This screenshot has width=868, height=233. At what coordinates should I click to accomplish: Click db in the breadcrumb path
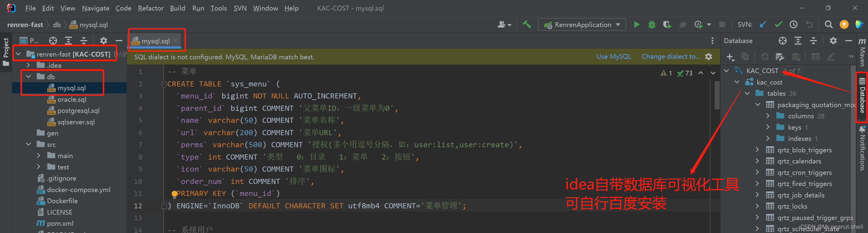tap(57, 25)
